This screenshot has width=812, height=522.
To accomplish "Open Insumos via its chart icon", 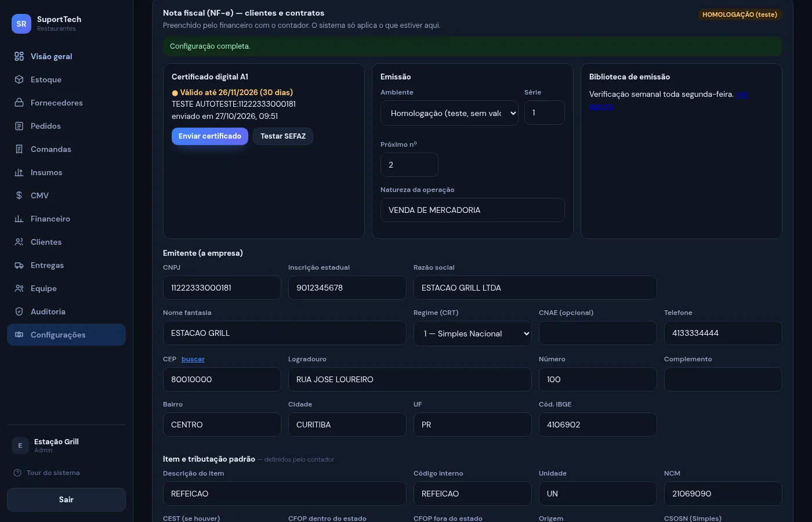I will (19, 172).
